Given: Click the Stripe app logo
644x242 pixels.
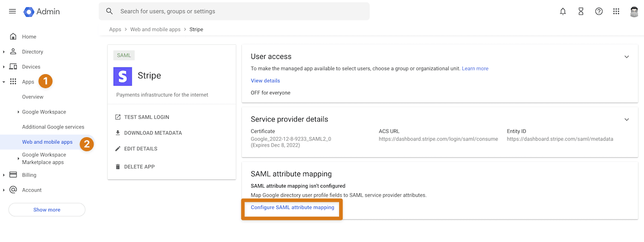Looking at the screenshot, I should click(x=123, y=76).
